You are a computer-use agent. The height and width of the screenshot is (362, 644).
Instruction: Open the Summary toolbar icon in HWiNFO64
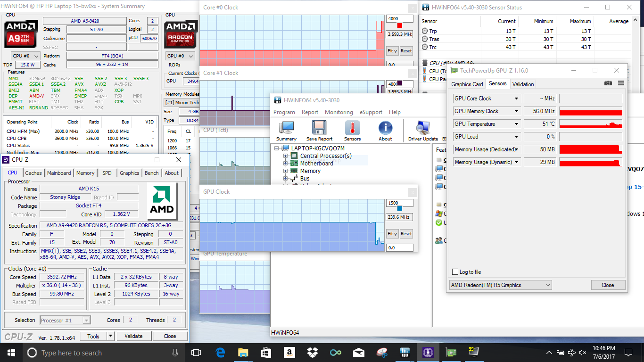point(286,131)
